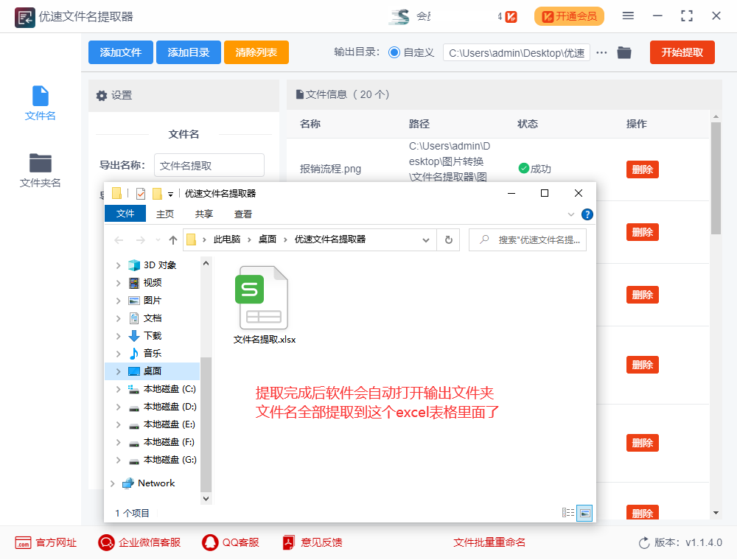Viewport: 737px width, 560px height.
Task: Switch Explorer to large icons view
Action: (x=586, y=513)
